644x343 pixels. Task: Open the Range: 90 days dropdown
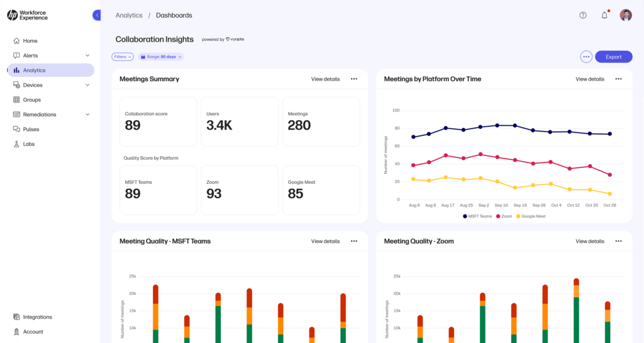[x=161, y=57]
